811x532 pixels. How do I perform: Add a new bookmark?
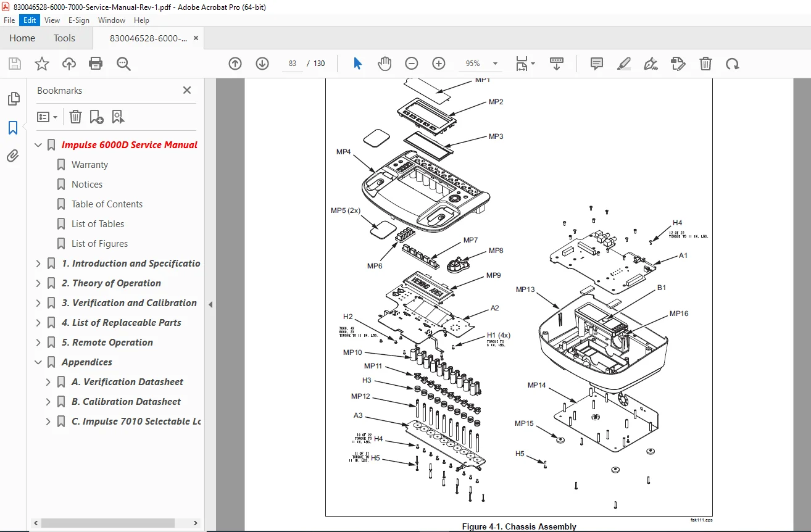pos(97,117)
